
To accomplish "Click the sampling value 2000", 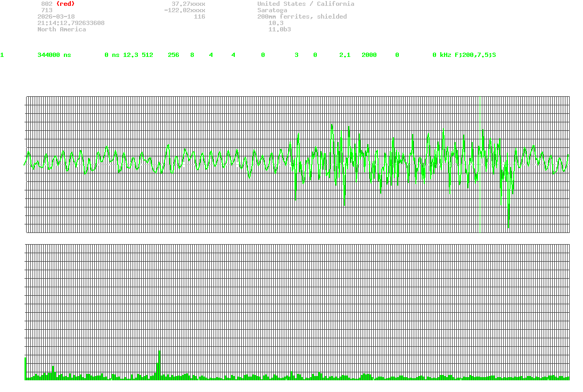I will [369, 55].
